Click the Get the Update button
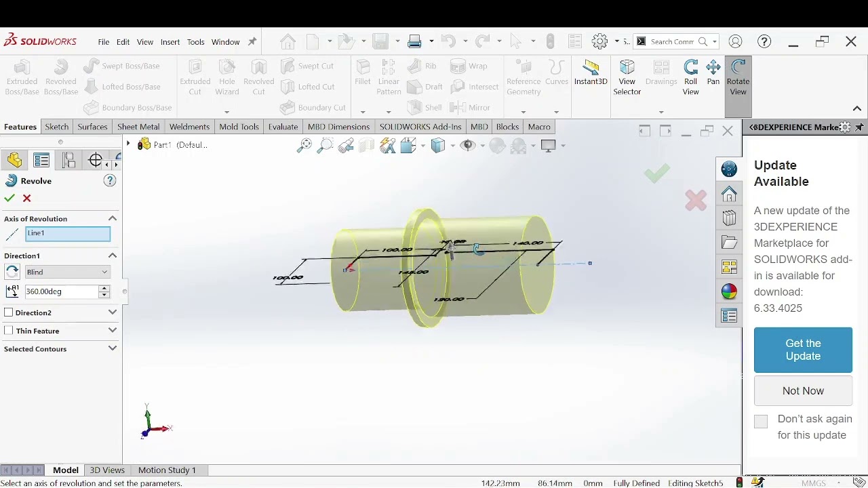This screenshot has height=488, width=868. point(803,350)
